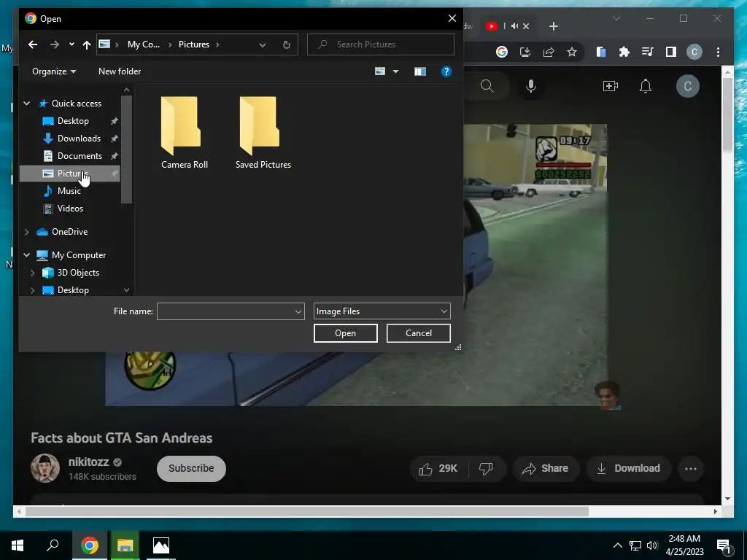Click the Open button
Image resolution: width=747 pixels, height=560 pixels.
coord(345,333)
